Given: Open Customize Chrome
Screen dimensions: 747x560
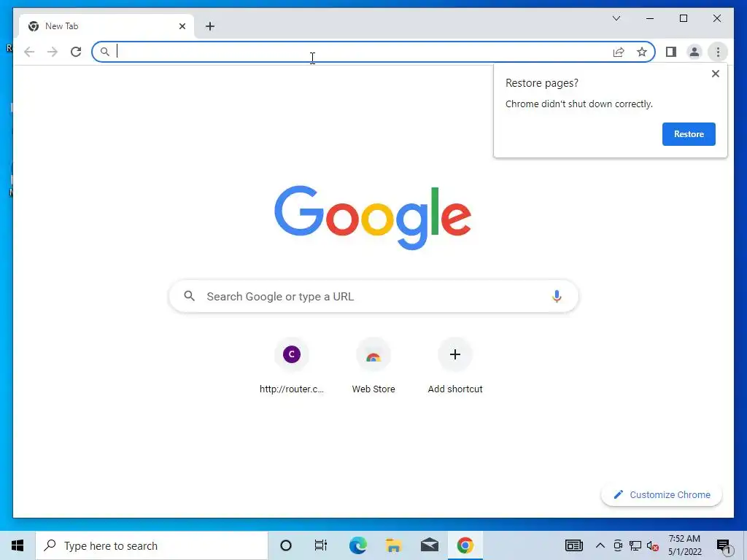Looking at the screenshot, I should [661, 495].
